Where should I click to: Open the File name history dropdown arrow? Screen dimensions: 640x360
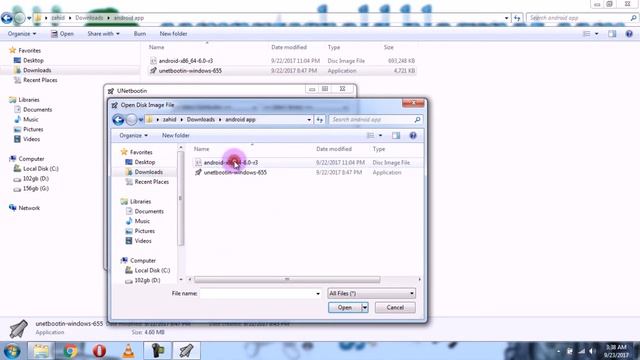(x=318, y=293)
